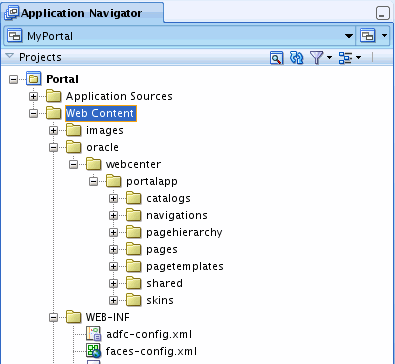Click the application menu icon beside MyPortal
Image resolution: width=395 pixels, height=364 pixels.
tap(368, 36)
